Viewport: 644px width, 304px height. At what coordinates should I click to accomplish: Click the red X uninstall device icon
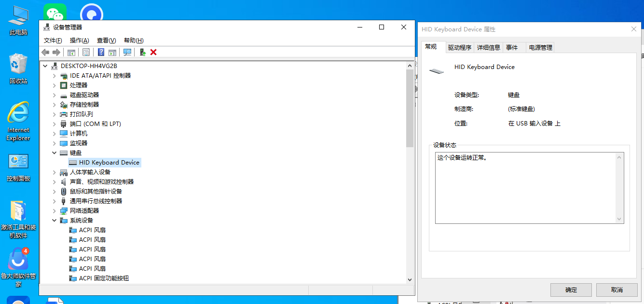[153, 52]
